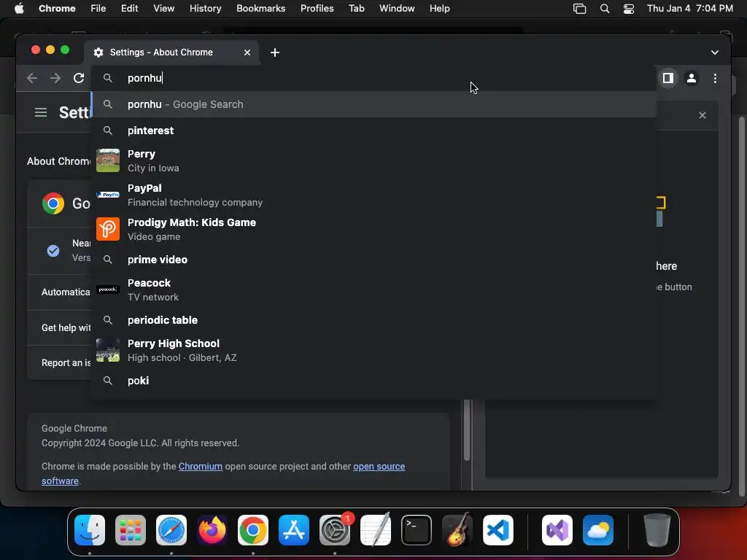Open Launchpad from the Dock
Image resolution: width=747 pixels, height=560 pixels.
[x=131, y=530]
